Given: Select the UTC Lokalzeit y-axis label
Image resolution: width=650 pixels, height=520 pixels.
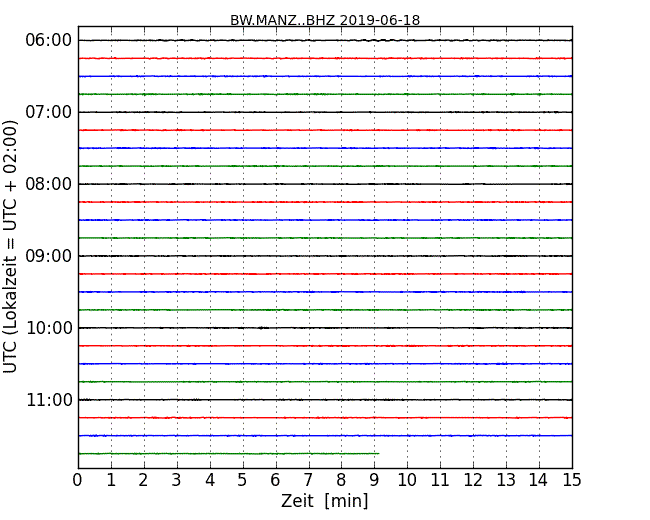Looking at the screenshot, I should click(x=10, y=247).
